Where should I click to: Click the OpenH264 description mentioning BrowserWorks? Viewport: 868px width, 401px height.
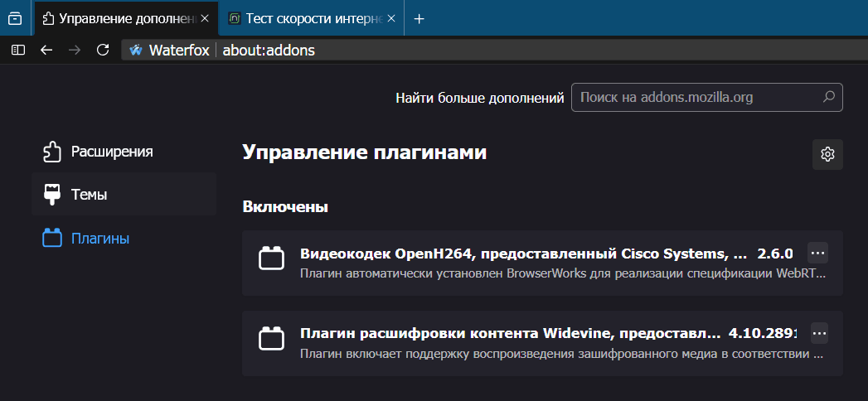[x=563, y=273]
